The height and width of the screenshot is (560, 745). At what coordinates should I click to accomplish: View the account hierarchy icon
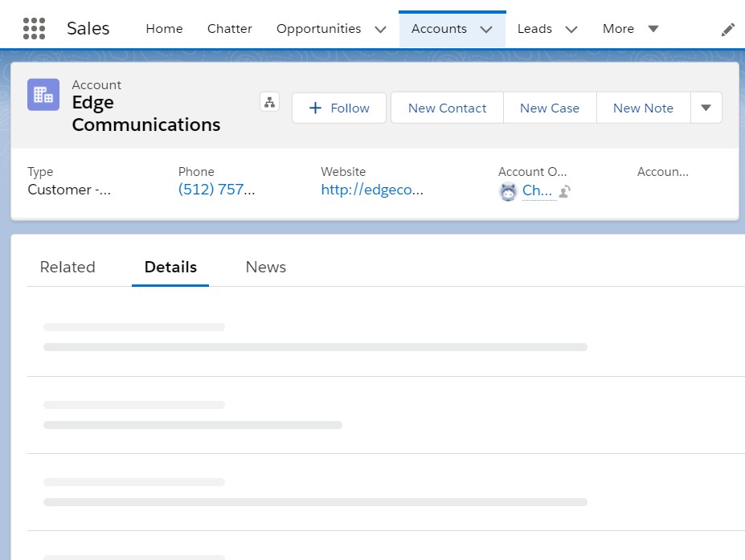pos(269,102)
